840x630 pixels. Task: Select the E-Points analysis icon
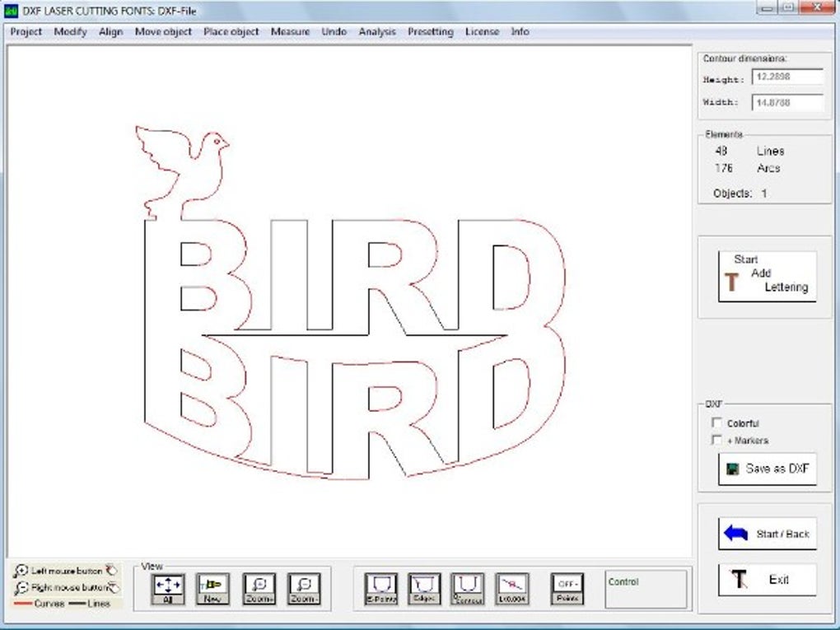click(x=381, y=589)
